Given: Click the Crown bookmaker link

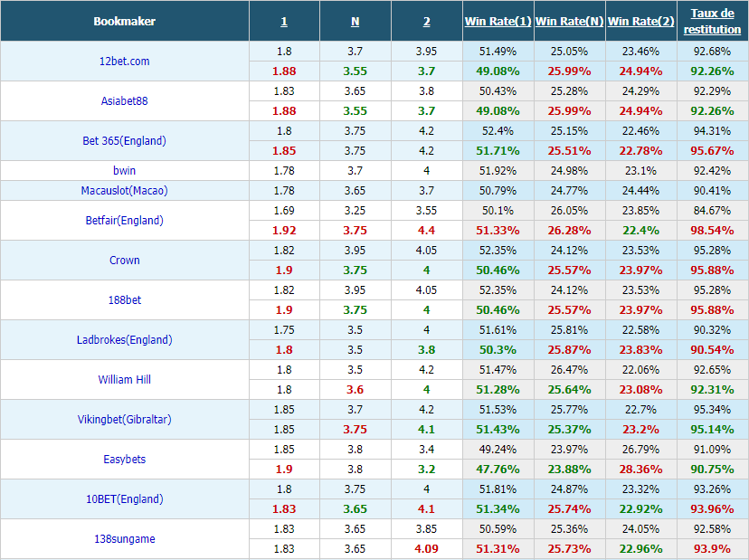Looking at the screenshot, I should point(124,261).
